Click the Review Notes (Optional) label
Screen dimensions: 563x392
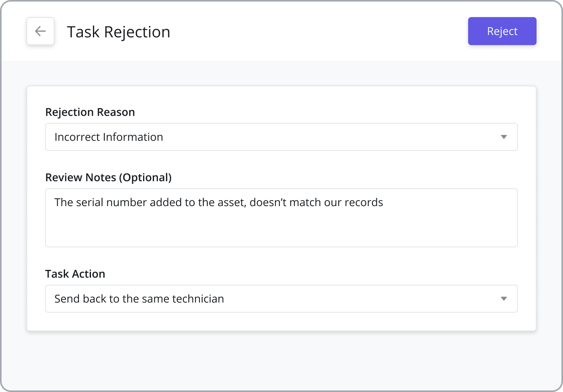pyautogui.click(x=108, y=177)
